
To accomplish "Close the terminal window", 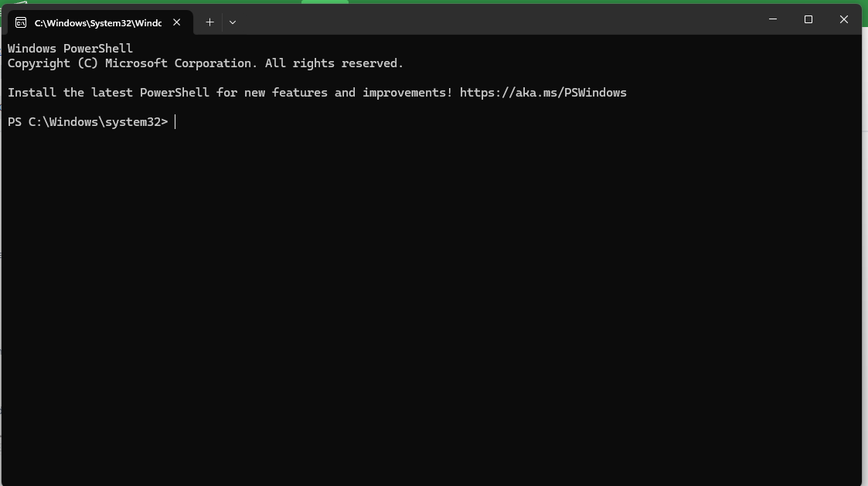I will 843,19.
